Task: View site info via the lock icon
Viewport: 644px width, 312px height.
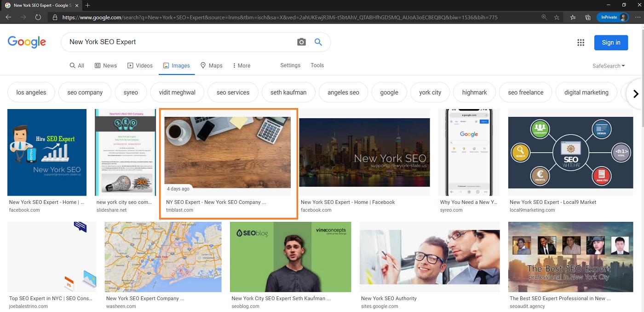Action: tap(55, 17)
